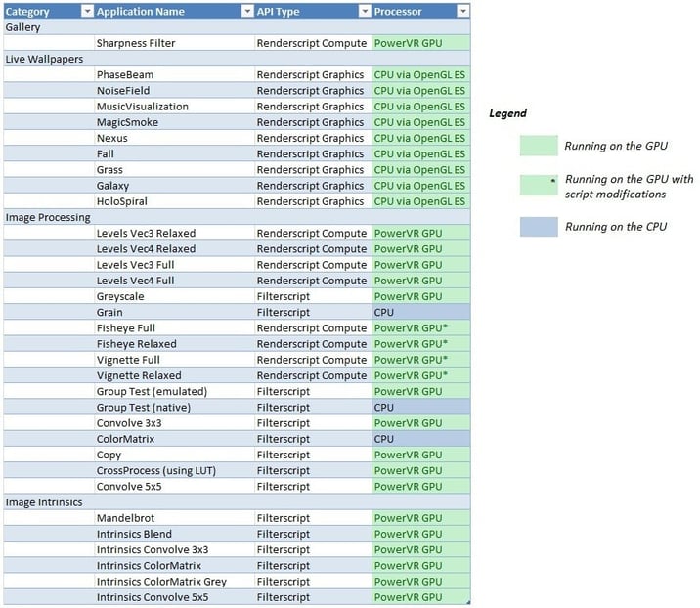Select the Greyscale cell
The width and height of the screenshot is (700, 608).
click(175, 296)
